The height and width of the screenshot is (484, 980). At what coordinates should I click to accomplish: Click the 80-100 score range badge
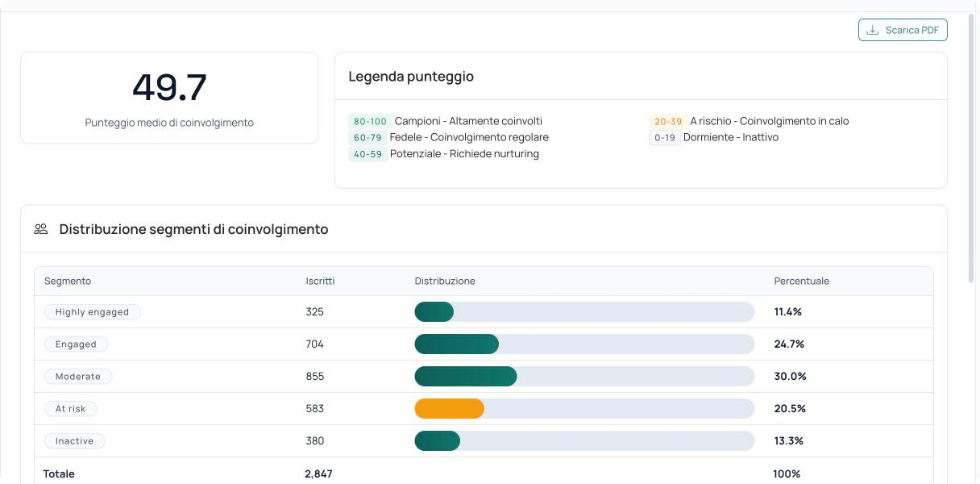pos(370,122)
